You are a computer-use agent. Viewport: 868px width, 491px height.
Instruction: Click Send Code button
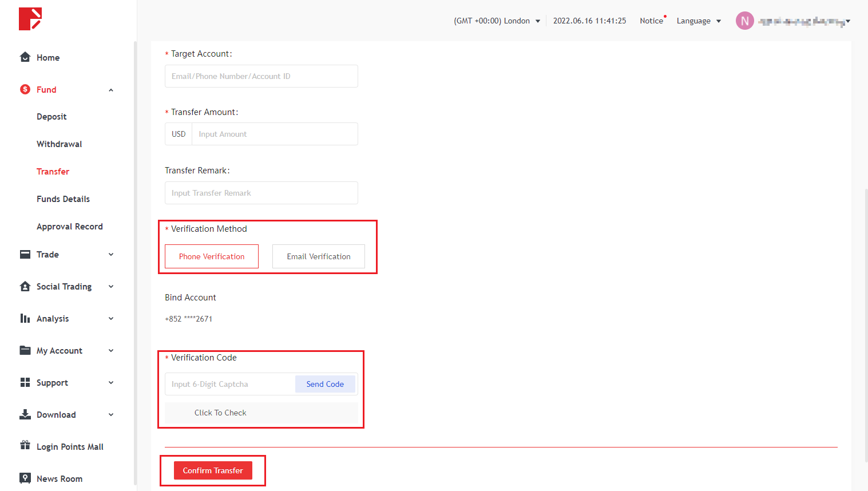point(325,384)
